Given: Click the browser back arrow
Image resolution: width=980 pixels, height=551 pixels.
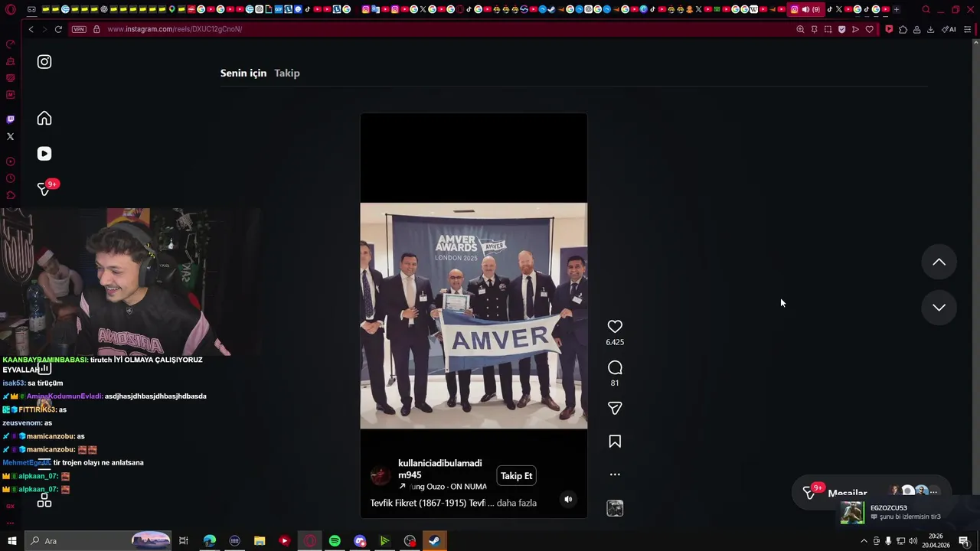Looking at the screenshot, I should 31,29.
